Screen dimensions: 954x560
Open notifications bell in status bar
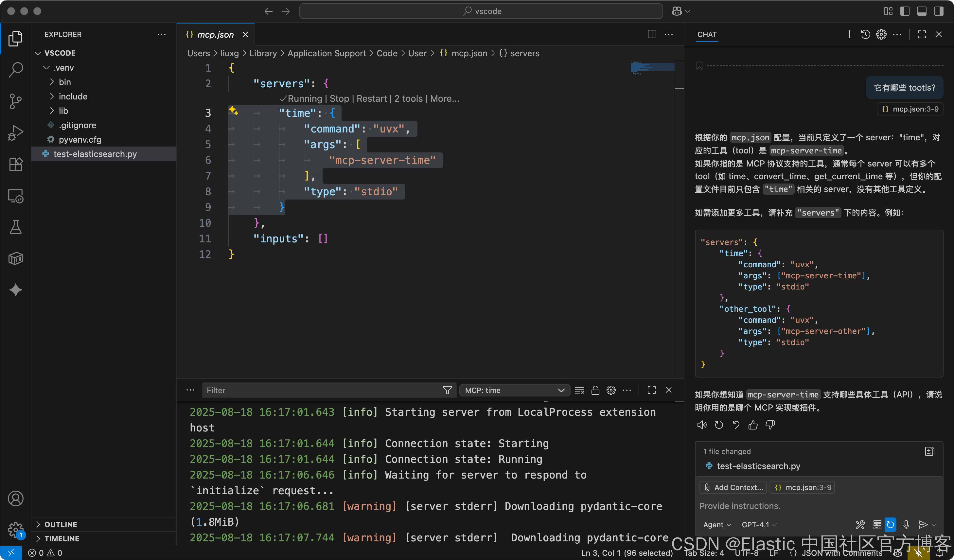(x=940, y=553)
